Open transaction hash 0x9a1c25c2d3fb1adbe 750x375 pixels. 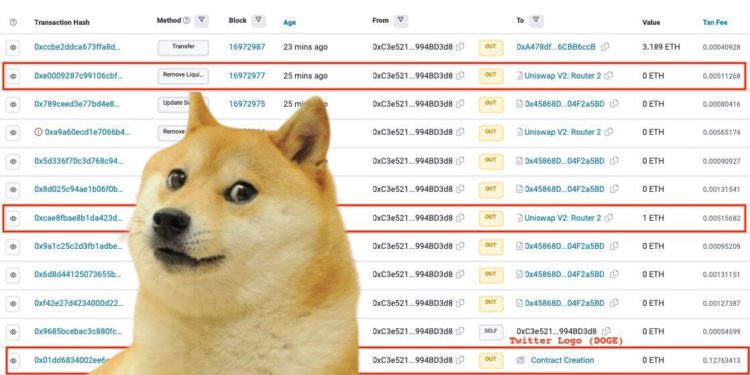click(x=79, y=246)
